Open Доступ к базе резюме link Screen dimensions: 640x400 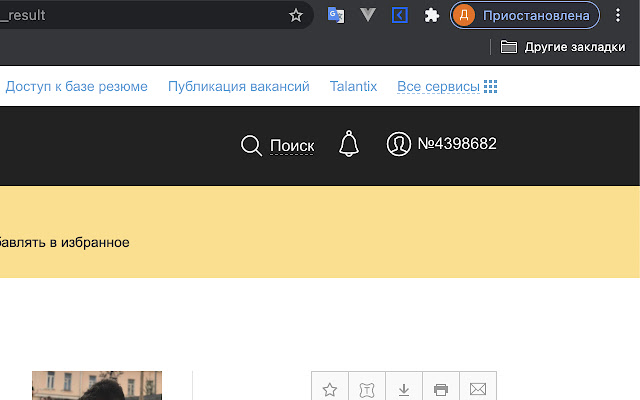(76, 87)
